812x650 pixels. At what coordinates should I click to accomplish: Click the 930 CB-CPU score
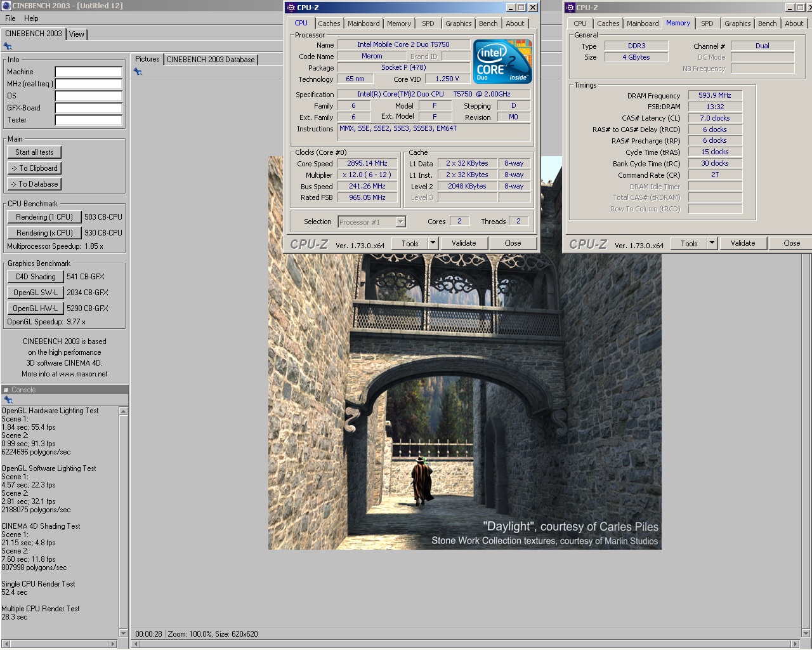point(103,233)
